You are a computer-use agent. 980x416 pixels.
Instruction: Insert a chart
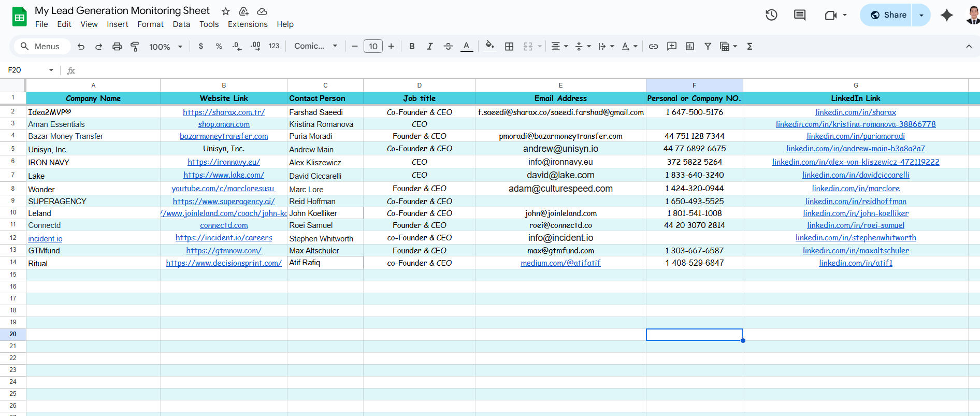pyautogui.click(x=690, y=47)
